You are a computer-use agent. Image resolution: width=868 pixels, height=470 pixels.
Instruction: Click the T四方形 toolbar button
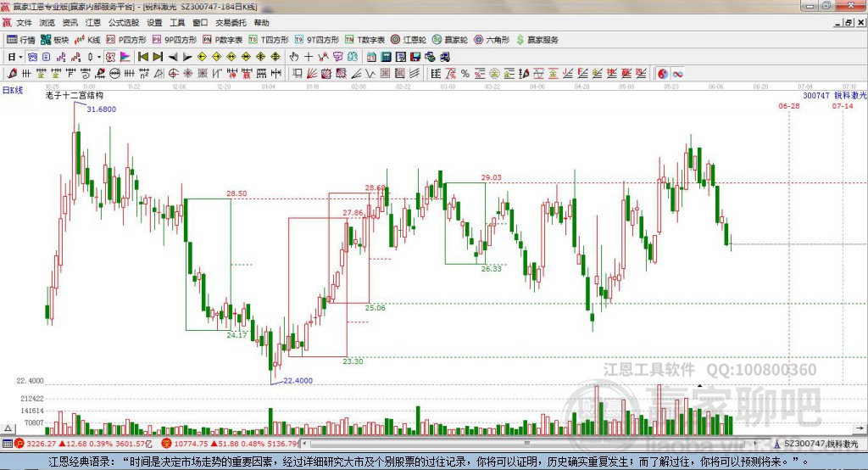pos(269,39)
